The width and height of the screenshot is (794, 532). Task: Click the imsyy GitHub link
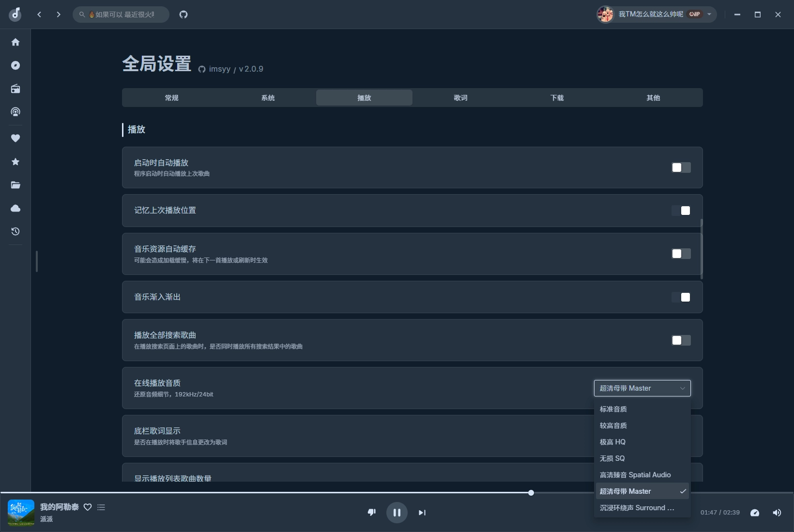[219, 69]
